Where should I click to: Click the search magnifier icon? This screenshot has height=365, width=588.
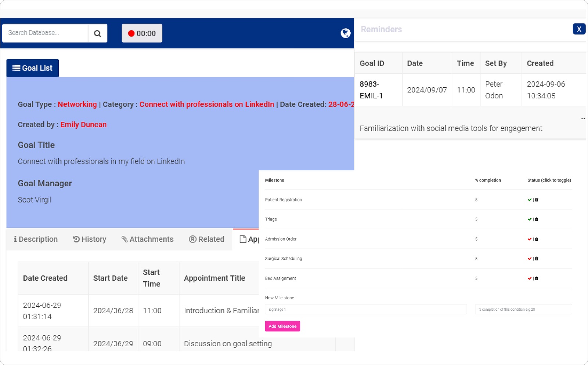(97, 33)
